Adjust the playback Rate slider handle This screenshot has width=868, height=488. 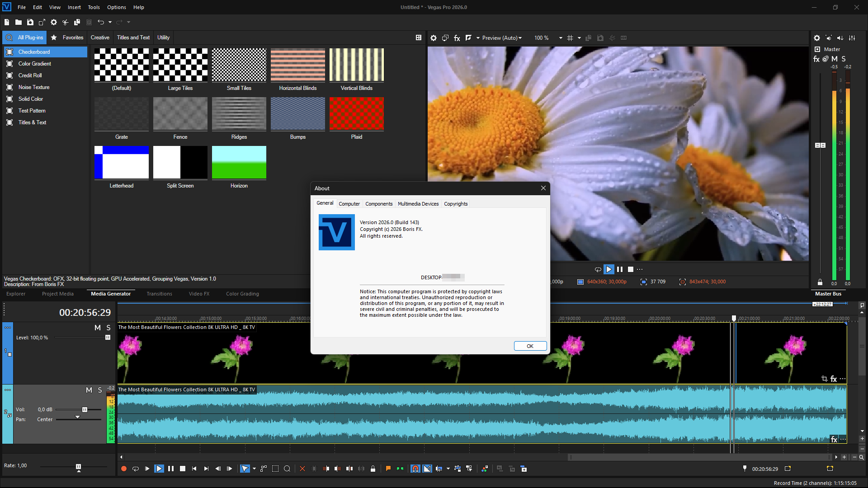pos(78,466)
